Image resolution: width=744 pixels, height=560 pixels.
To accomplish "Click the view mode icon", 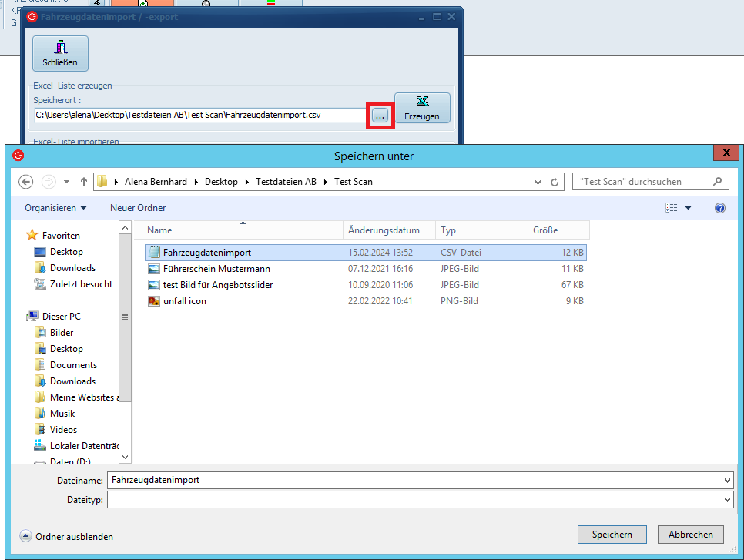I will (672, 208).
